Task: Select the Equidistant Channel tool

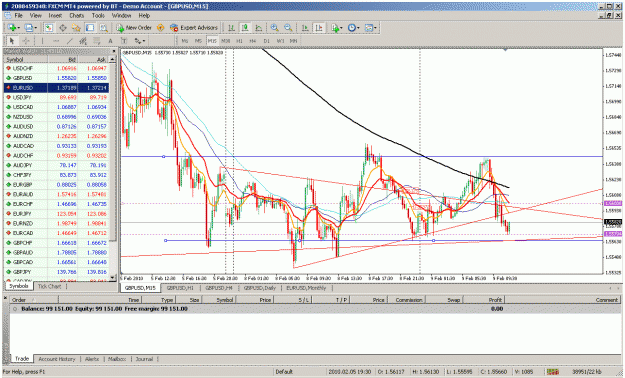Action: [x=83, y=41]
